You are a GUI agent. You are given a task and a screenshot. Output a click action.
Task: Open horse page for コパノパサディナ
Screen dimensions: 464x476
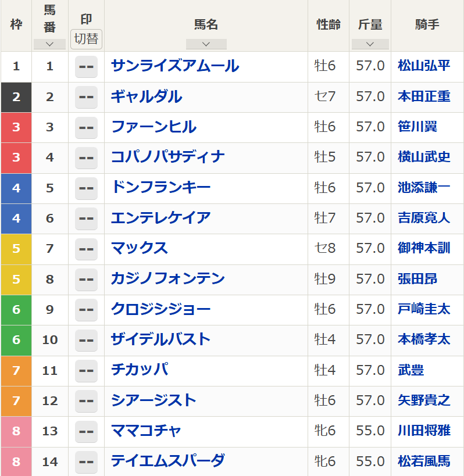point(167,157)
